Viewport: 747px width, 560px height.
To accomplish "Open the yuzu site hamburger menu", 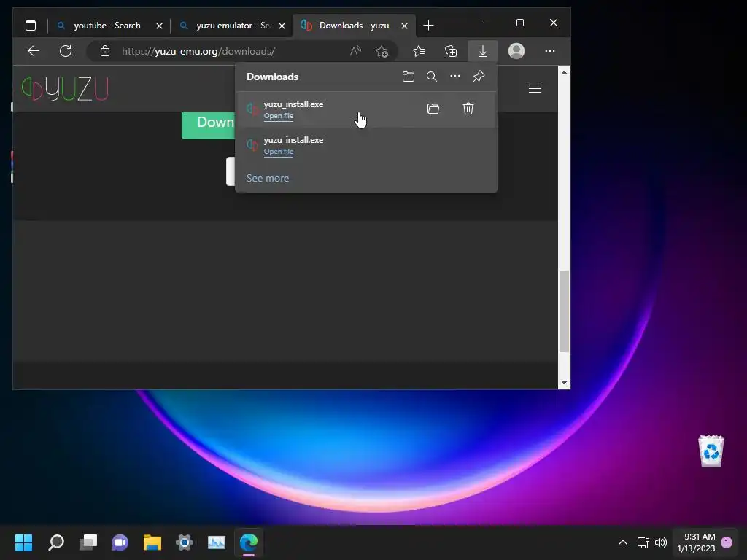I will pyautogui.click(x=535, y=88).
